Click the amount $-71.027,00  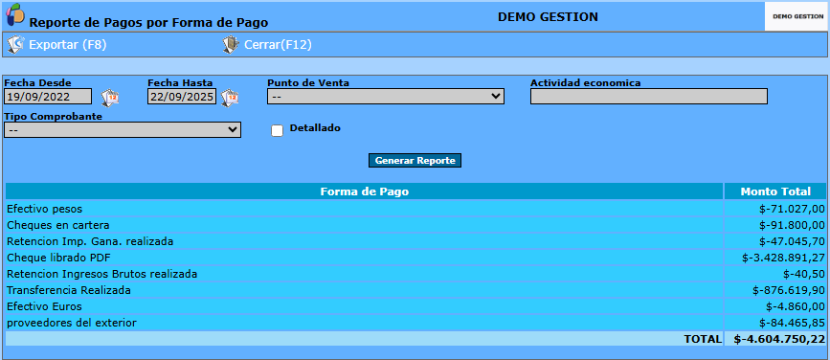click(791, 209)
